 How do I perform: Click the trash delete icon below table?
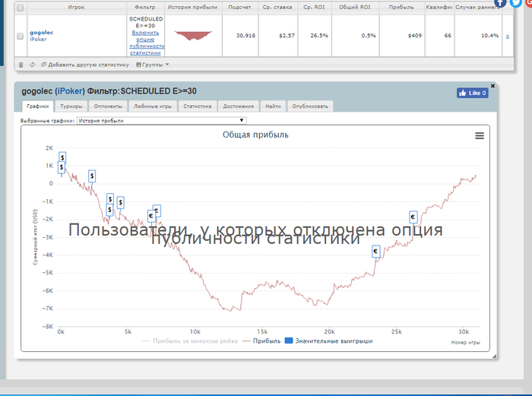21,65
